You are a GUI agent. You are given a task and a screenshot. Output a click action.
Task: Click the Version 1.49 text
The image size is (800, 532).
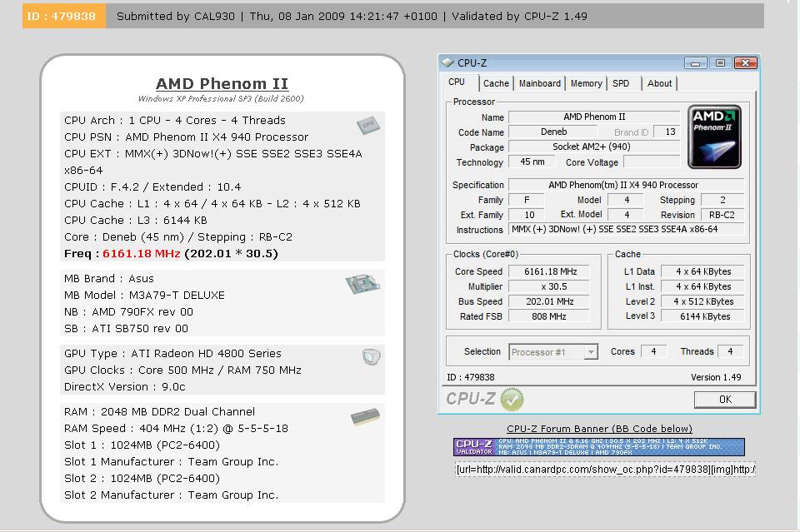click(716, 377)
